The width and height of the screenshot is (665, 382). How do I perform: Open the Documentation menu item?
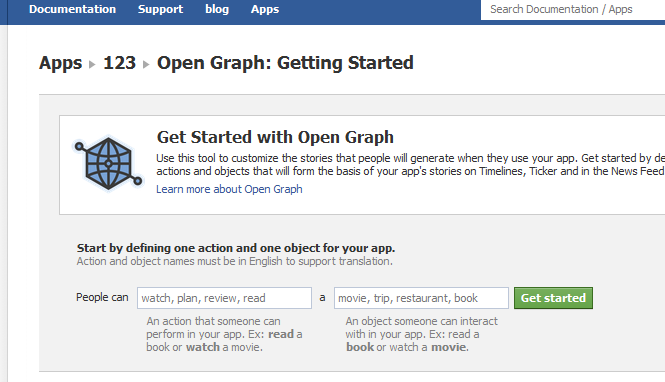pos(72,9)
